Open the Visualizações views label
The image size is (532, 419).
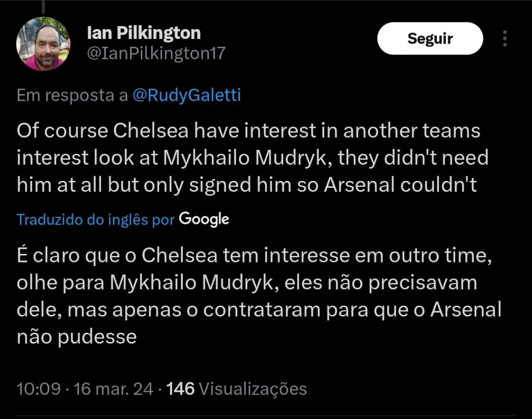click(x=253, y=388)
